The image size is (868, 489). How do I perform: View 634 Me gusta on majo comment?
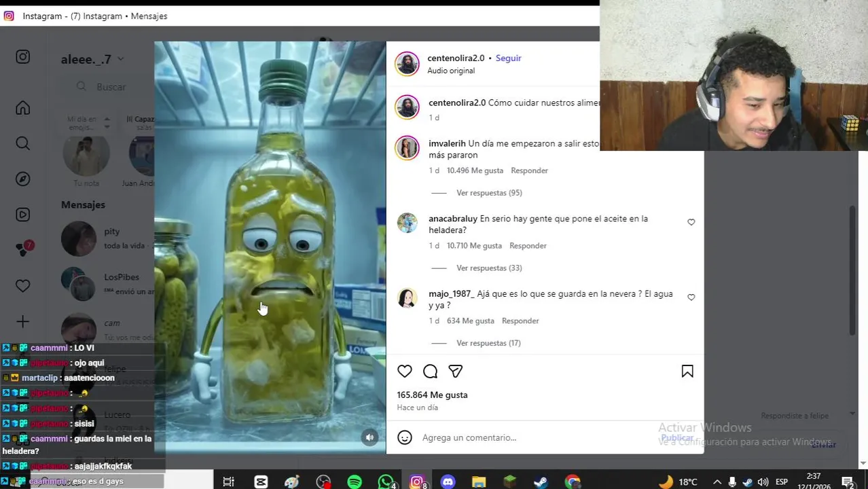471,321
